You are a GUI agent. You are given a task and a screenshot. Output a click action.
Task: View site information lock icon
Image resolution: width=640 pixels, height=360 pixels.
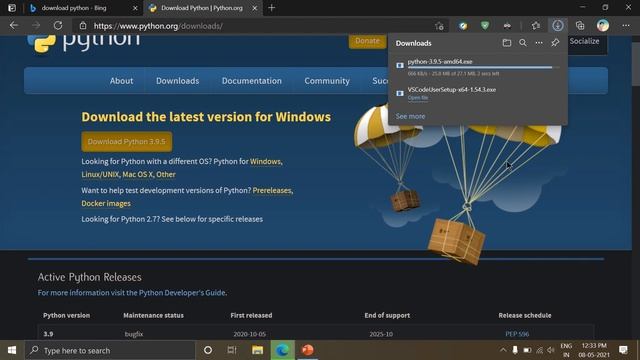[x=83, y=26]
